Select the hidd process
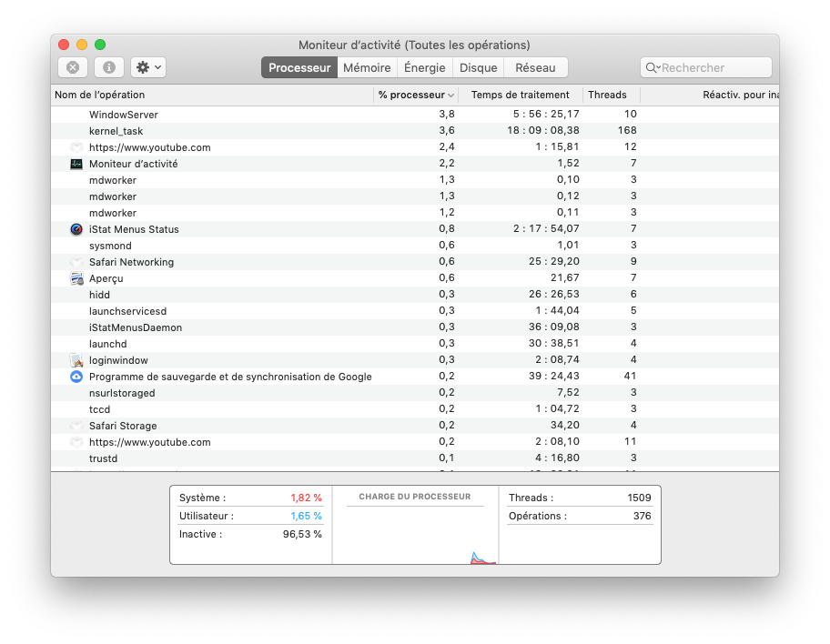 (x=415, y=295)
